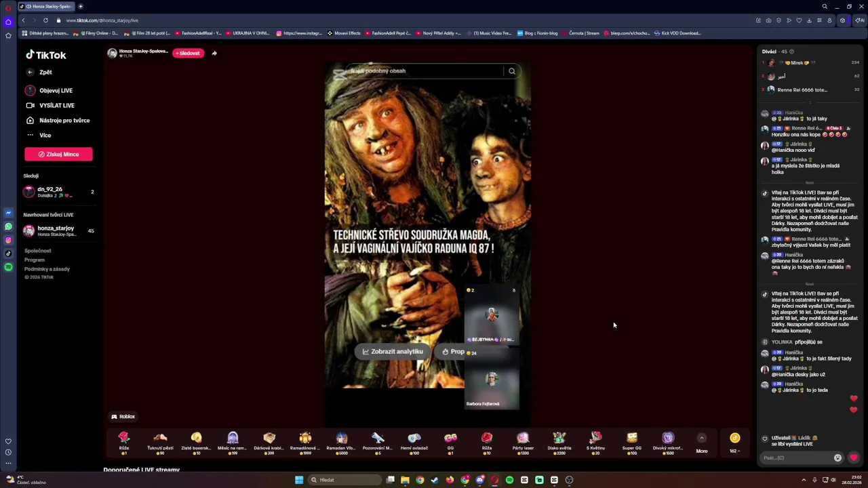This screenshot has height=488, width=868.
Task: Send the Ramadan Vib... gift
Action: click(342, 443)
